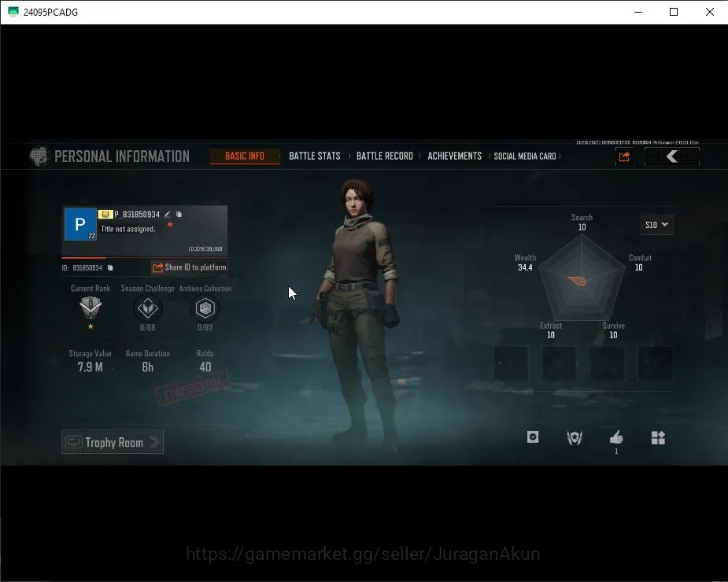Open the Trophy Room
The image size is (728, 582).
click(113, 442)
